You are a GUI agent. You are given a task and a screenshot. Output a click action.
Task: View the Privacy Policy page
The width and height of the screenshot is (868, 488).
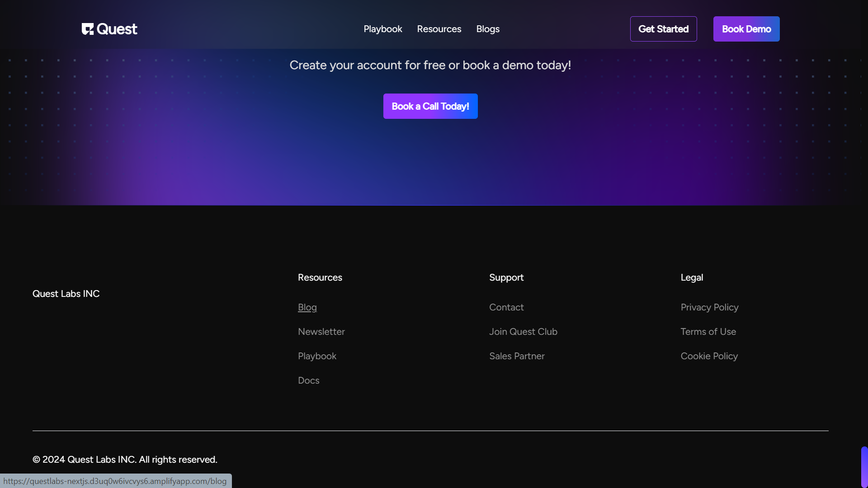[x=709, y=307]
